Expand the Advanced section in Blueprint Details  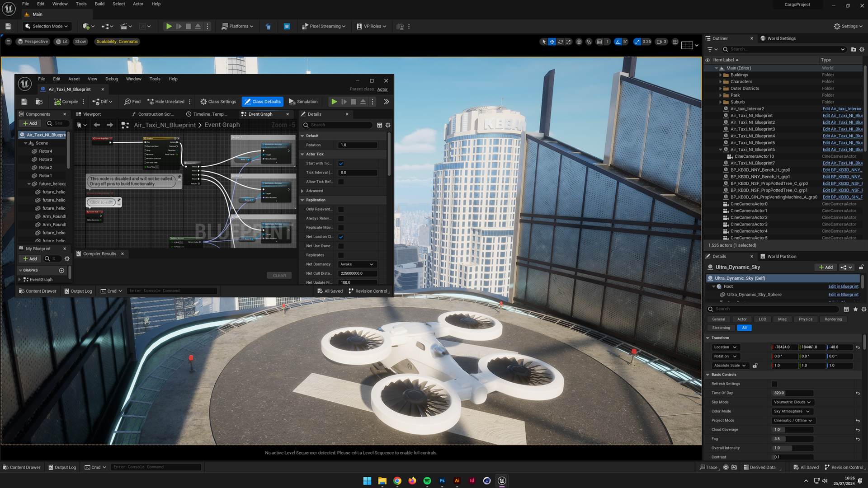point(302,191)
